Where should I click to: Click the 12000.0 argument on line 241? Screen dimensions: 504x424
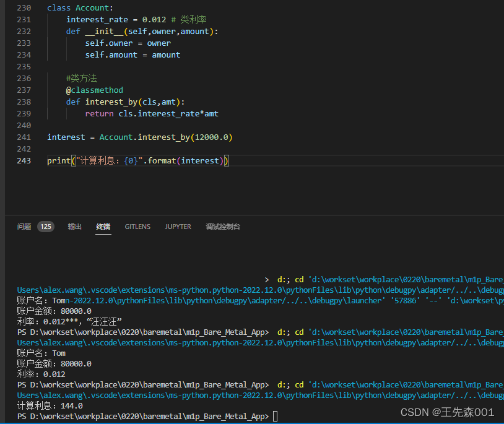click(211, 137)
